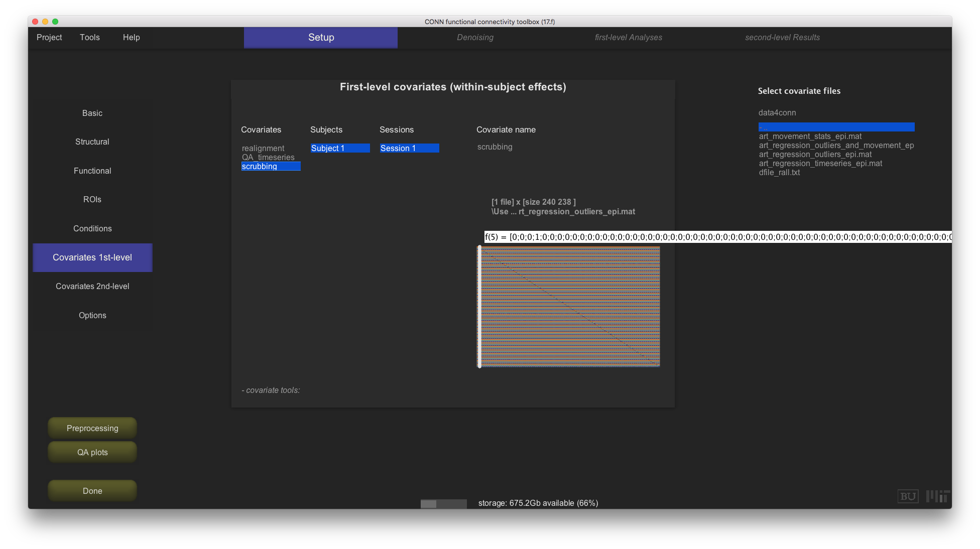Click the Done button
980x549 pixels.
tap(92, 491)
